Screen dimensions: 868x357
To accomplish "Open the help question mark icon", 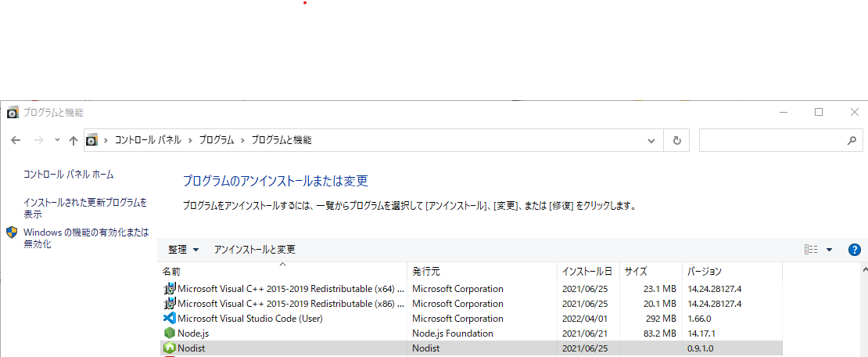I will 854,250.
